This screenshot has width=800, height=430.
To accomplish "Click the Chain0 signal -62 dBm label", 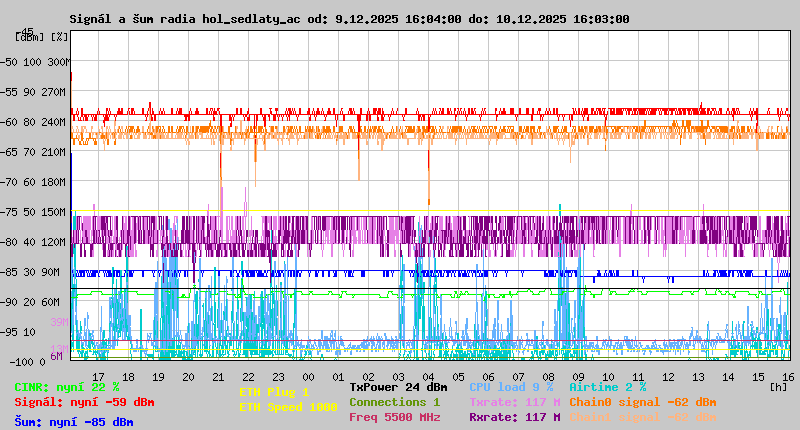I will click(642, 402).
